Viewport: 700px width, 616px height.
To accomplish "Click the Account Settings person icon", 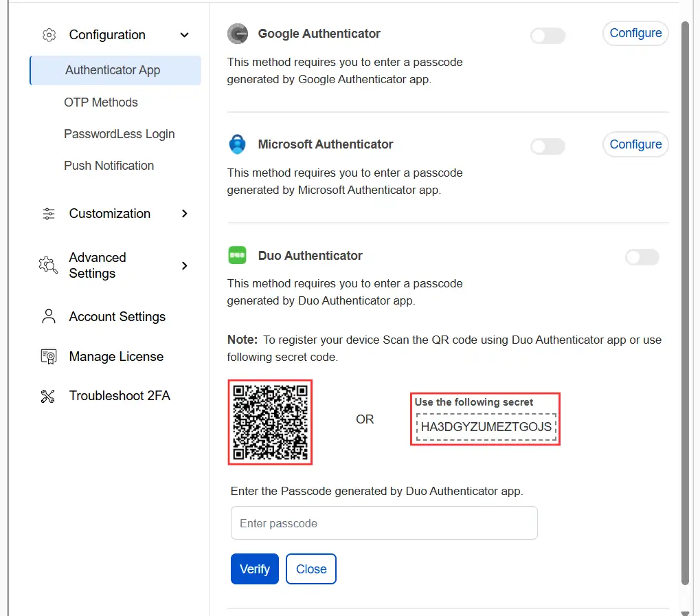I will point(47,316).
